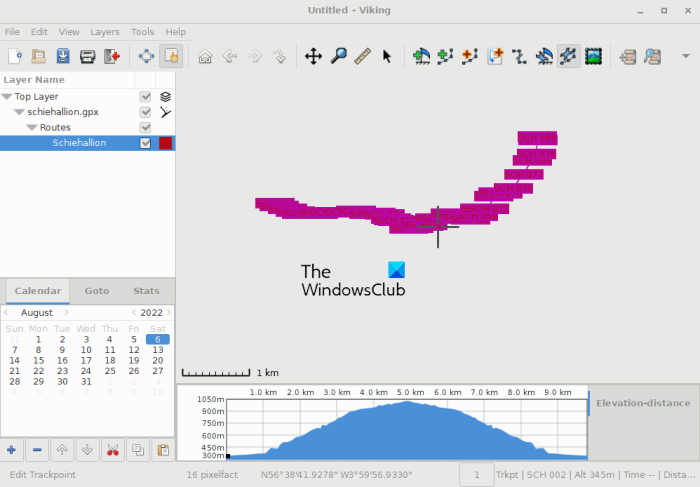Go to next year after 2022
Screen dimensions: 700x487
(169, 312)
